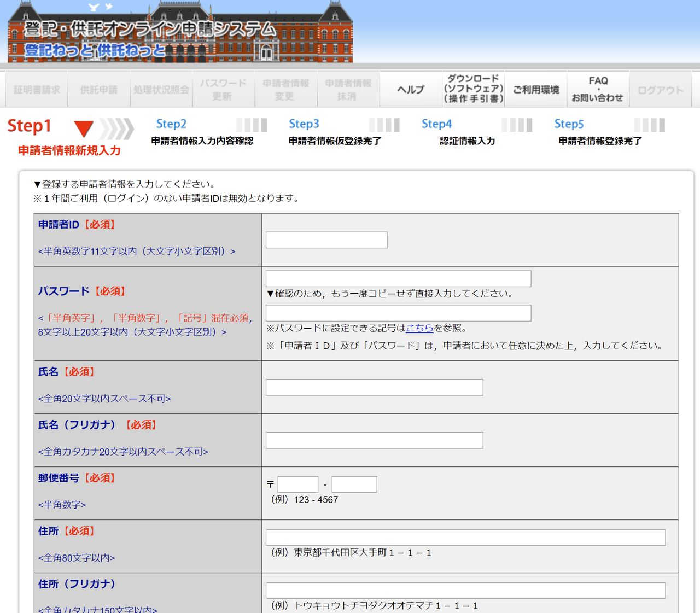
Task: Click the red Step1 arrow icon
Action: point(84,129)
